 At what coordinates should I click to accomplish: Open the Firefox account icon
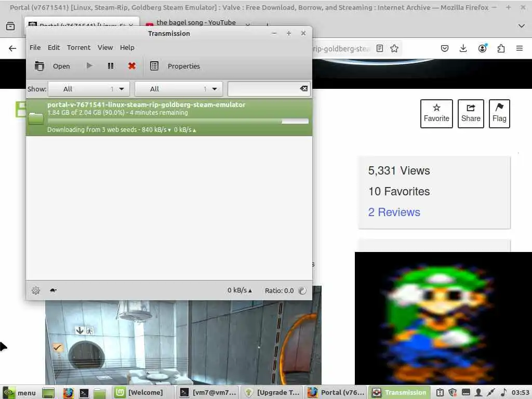coord(482,48)
